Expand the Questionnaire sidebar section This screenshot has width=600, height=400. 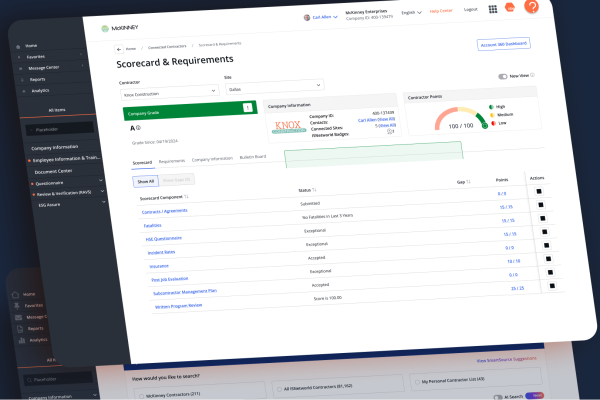101,180
